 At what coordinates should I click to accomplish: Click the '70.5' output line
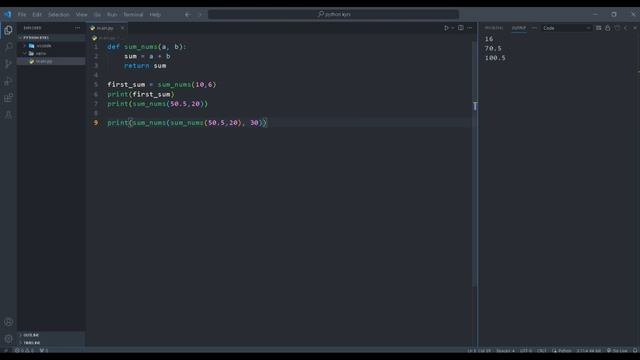(493, 48)
